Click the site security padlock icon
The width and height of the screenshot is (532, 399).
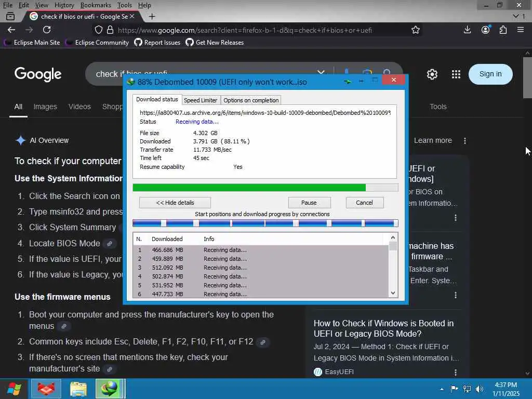pyautogui.click(x=110, y=30)
